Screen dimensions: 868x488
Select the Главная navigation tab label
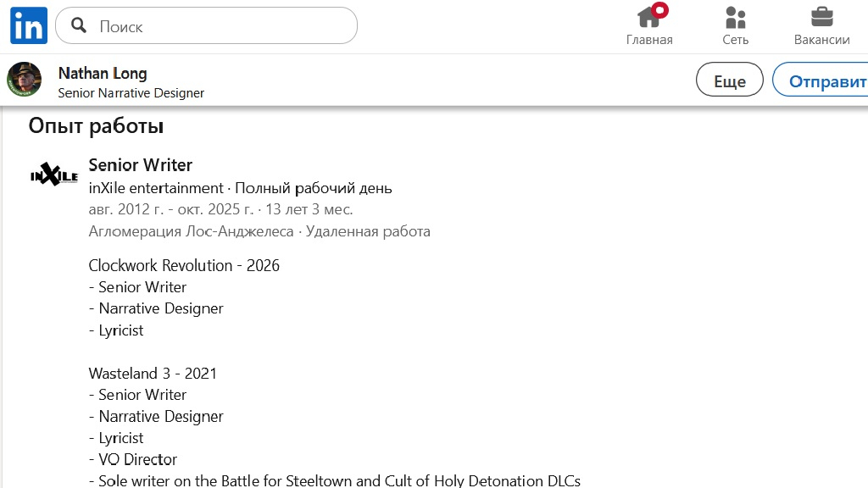(649, 40)
